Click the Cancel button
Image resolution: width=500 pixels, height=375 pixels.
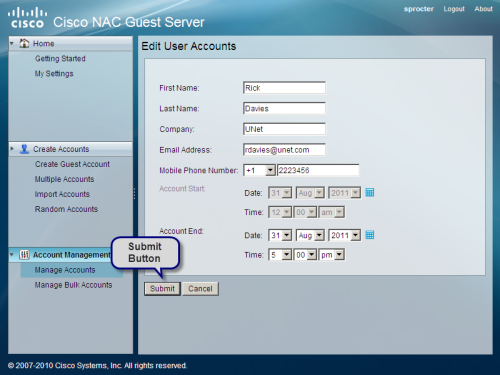click(200, 289)
